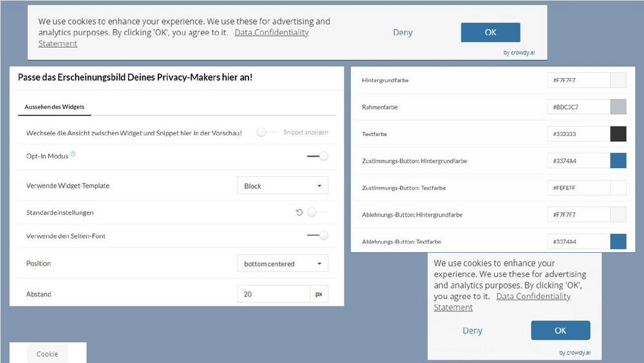Image resolution: width=644 pixels, height=363 pixels.
Task: Toggle the Snippet anzeigen switch
Action: click(x=263, y=132)
